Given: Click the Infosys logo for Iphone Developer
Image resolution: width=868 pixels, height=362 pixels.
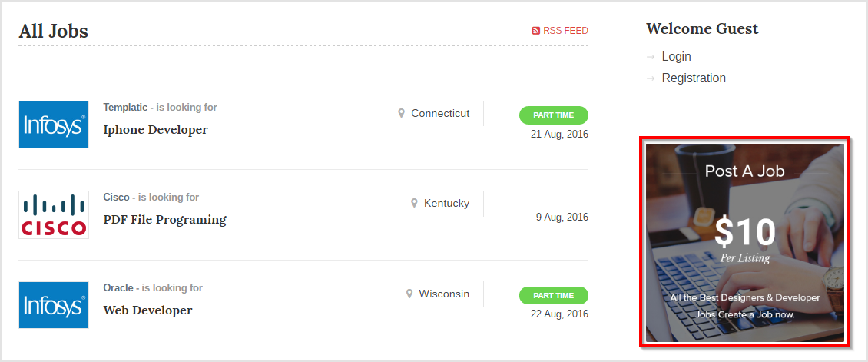Looking at the screenshot, I should point(54,125).
